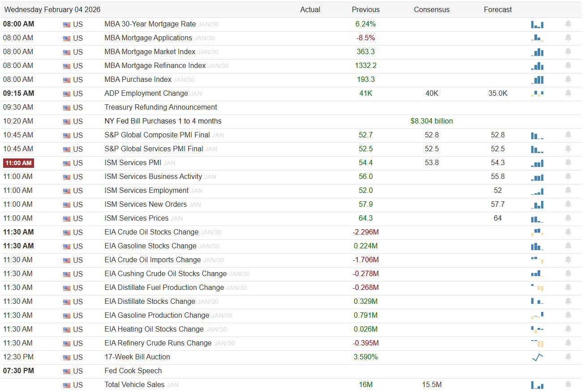Open ISM Services PMI event
585x392 pixels.
pyautogui.click(x=133, y=162)
